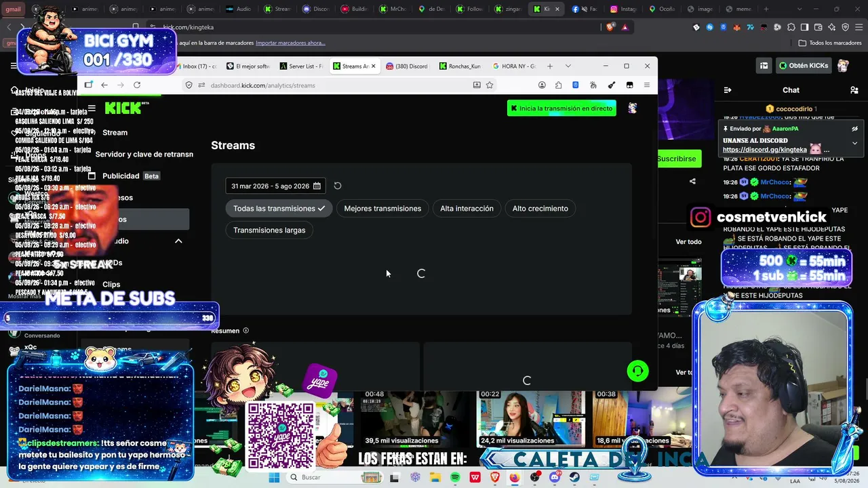
Task: Click the Kick logo in the dashboard
Action: click(125, 108)
